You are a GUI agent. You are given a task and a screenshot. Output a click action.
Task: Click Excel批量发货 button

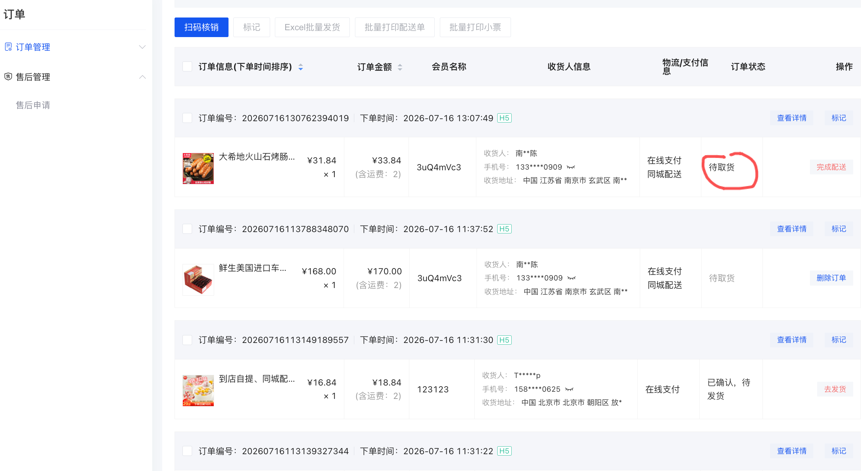coord(312,27)
